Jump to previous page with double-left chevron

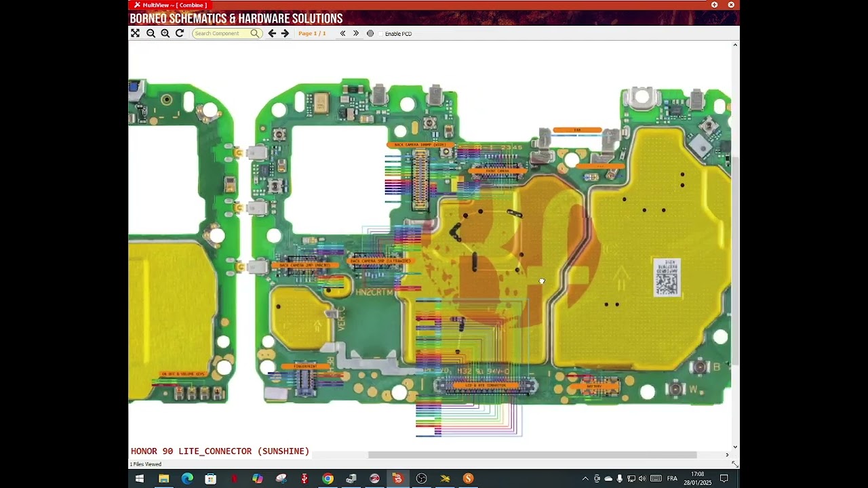[342, 33]
